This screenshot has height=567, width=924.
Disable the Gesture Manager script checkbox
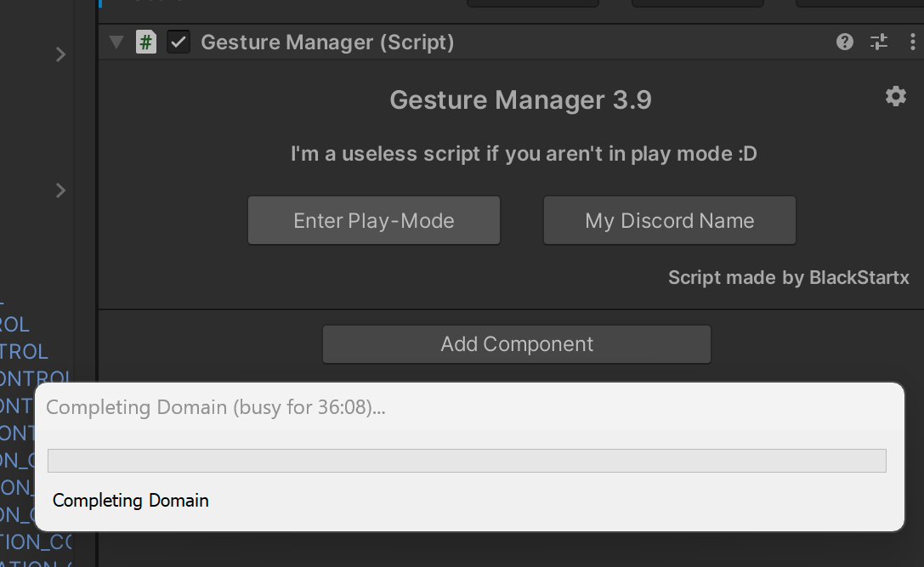(x=179, y=42)
